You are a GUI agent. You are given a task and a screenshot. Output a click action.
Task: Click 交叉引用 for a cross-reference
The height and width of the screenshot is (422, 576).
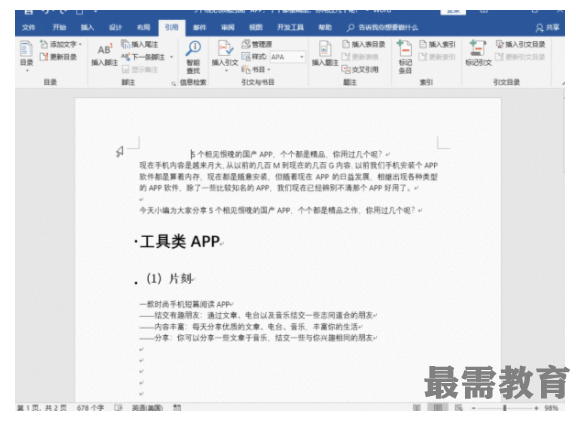(360, 69)
